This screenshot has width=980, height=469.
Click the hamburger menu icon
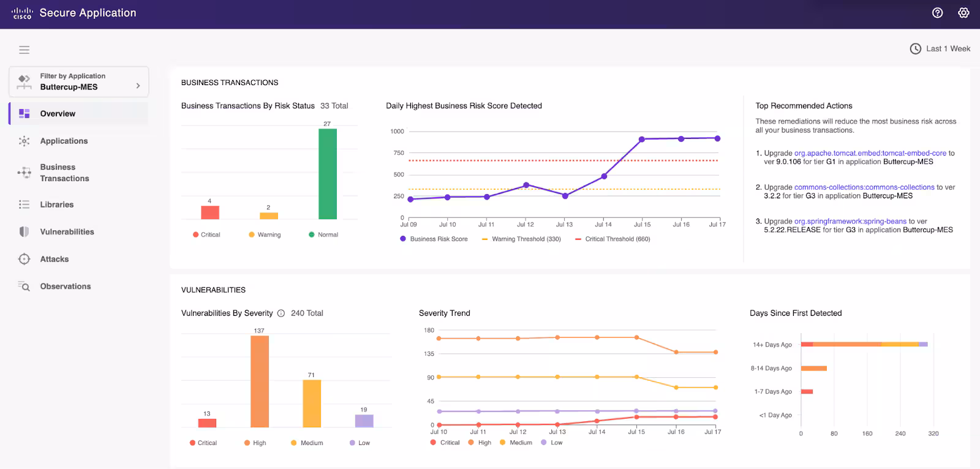pos(24,50)
